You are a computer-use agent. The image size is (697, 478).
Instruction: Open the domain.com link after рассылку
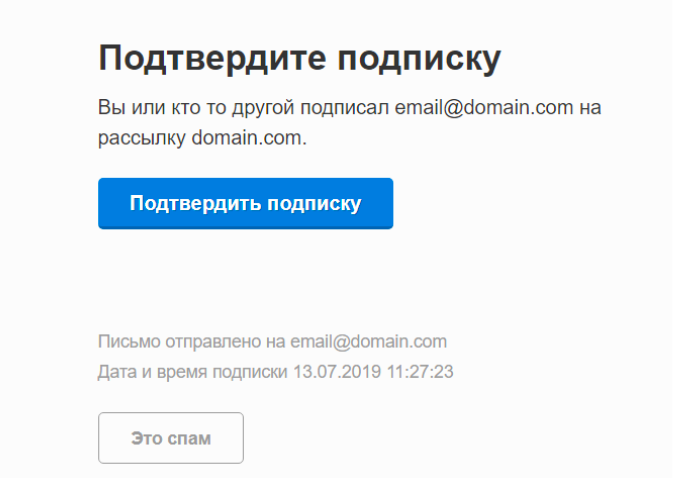pos(249,138)
